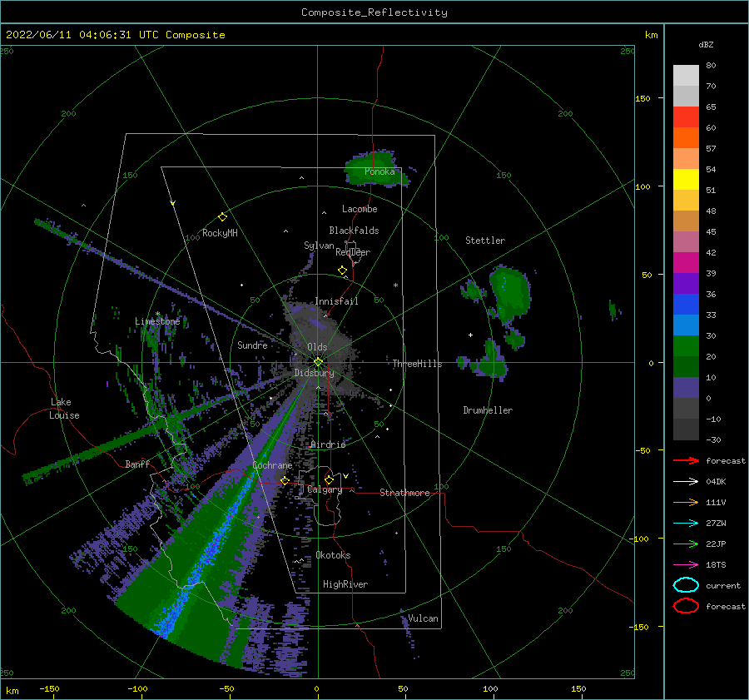Click the bright yellow 51–54 dBZ swatch
Viewport: 749px width, 700px height.
point(686,180)
